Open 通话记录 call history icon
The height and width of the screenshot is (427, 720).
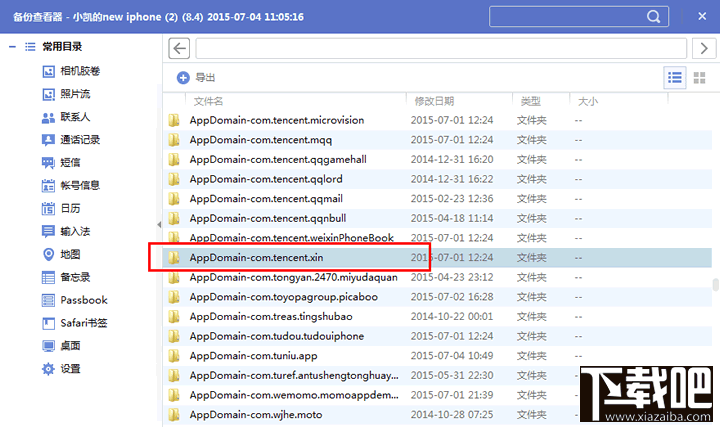48,140
